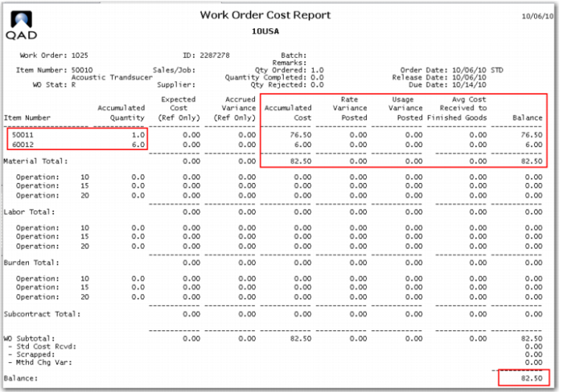This screenshot has height=392, width=563.
Task: Select component item 50011 in the table
Action: pos(23,135)
